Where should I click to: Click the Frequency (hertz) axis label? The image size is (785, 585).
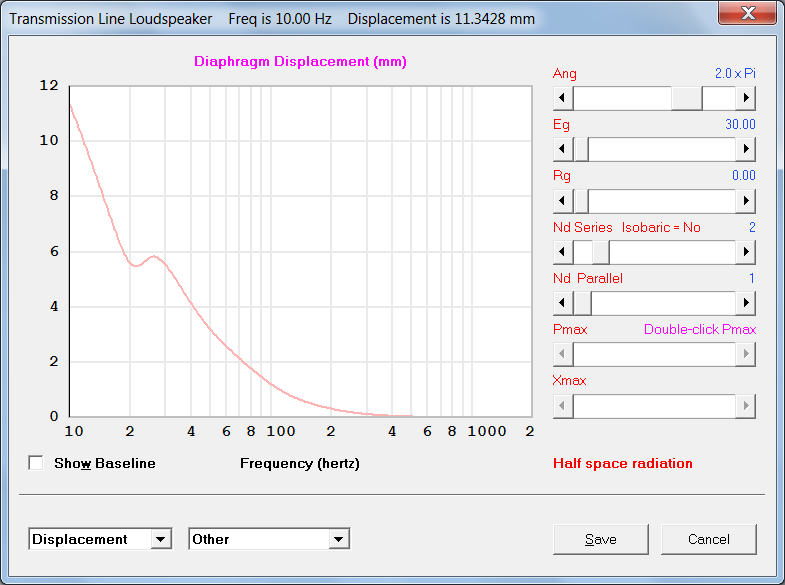click(300, 463)
